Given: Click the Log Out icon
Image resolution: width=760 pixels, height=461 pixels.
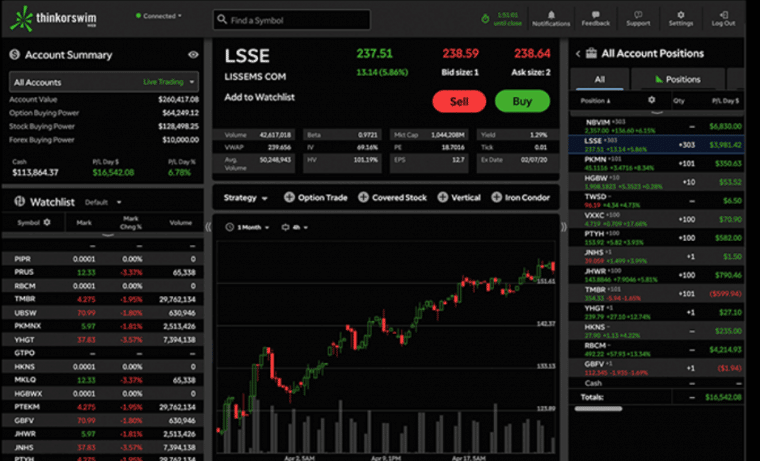Looking at the screenshot, I should pyautogui.click(x=723, y=16).
